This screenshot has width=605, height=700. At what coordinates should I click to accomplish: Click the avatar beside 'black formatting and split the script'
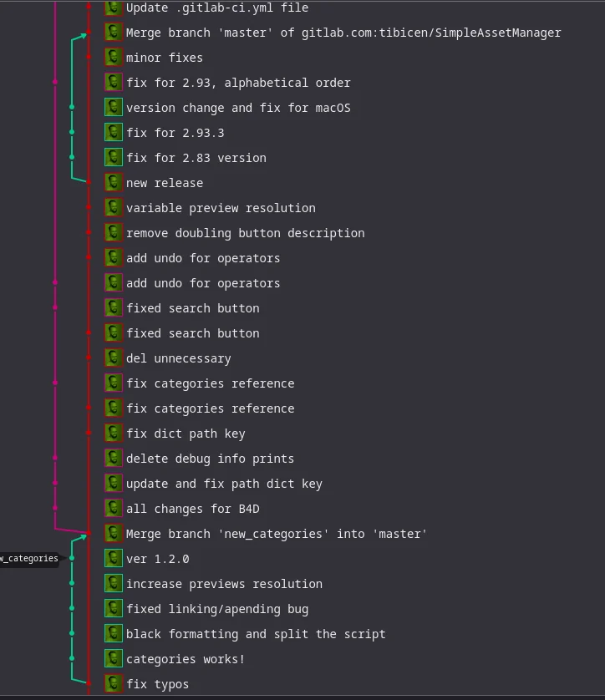coord(114,633)
